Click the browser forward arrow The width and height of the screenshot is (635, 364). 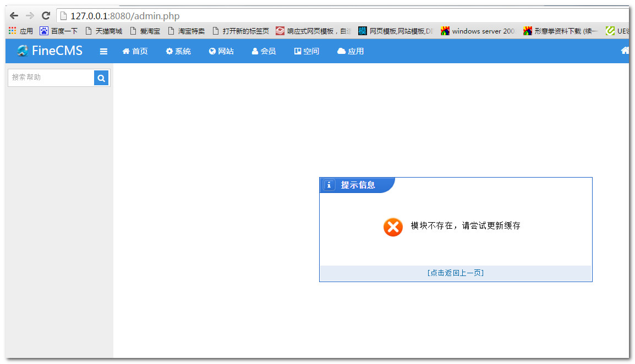pyautogui.click(x=30, y=16)
